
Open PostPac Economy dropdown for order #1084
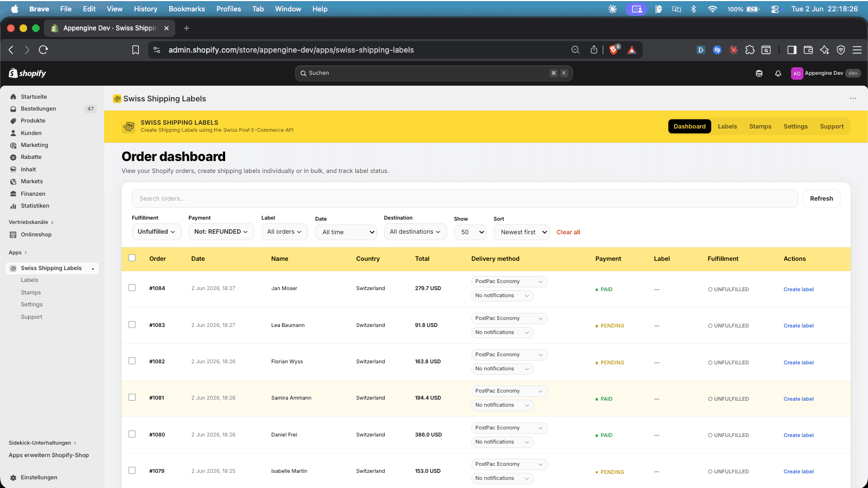coord(509,281)
